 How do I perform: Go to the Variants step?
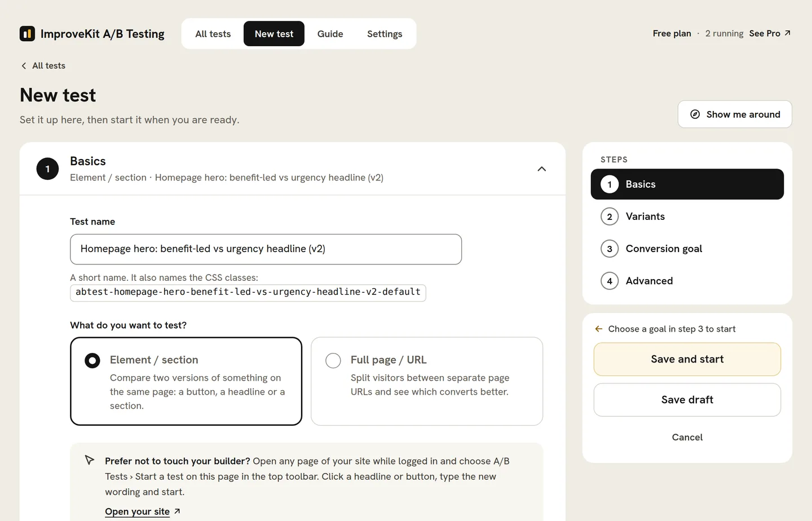click(687, 217)
